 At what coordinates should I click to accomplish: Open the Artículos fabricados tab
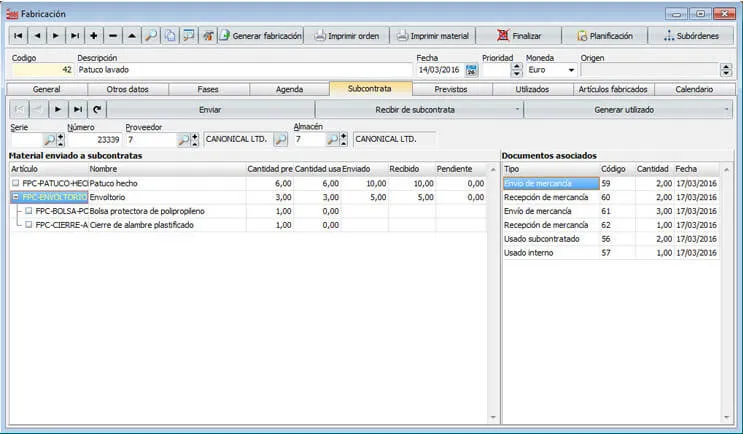coord(613,89)
